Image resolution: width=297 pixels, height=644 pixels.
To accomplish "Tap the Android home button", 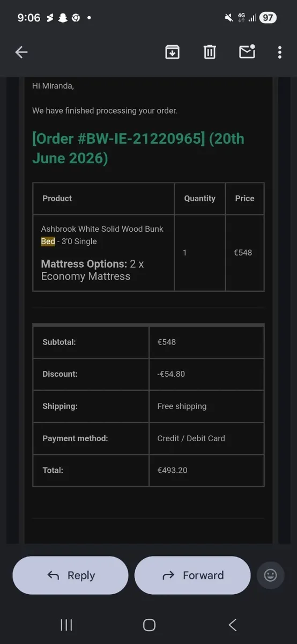I will point(149,625).
